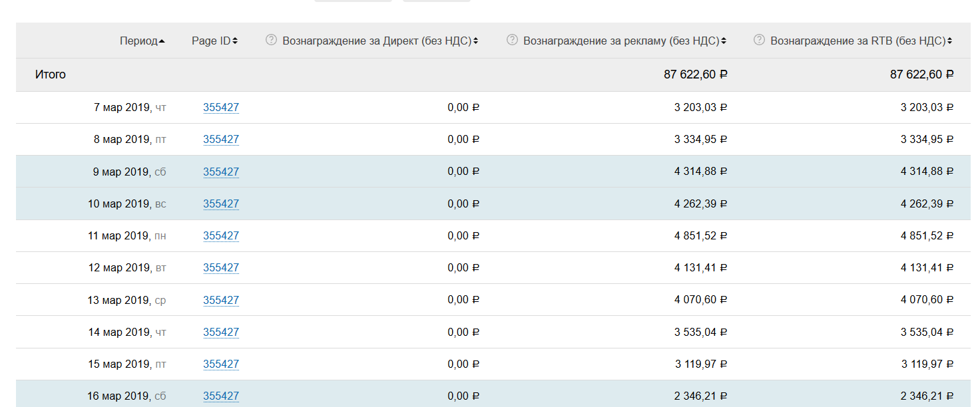Open Page ID link in 10 мар 2019 row

pyautogui.click(x=221, y=203)
